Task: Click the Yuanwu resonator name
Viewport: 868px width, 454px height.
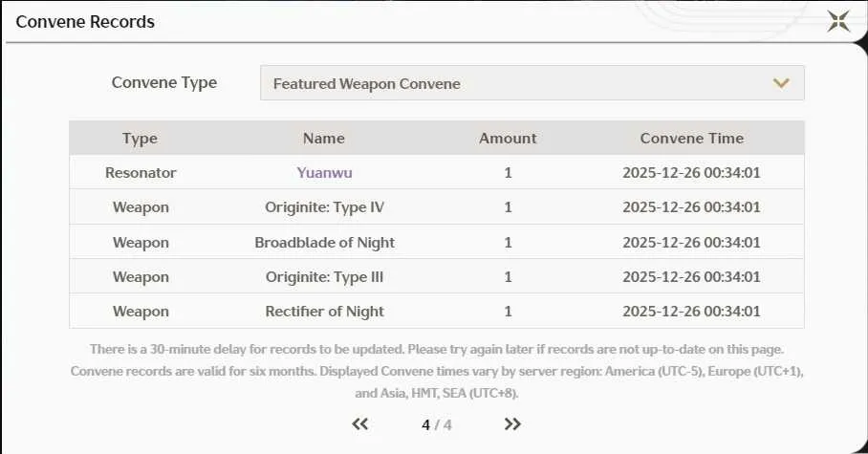Action: pyautogui.click(x=324, y=173)
